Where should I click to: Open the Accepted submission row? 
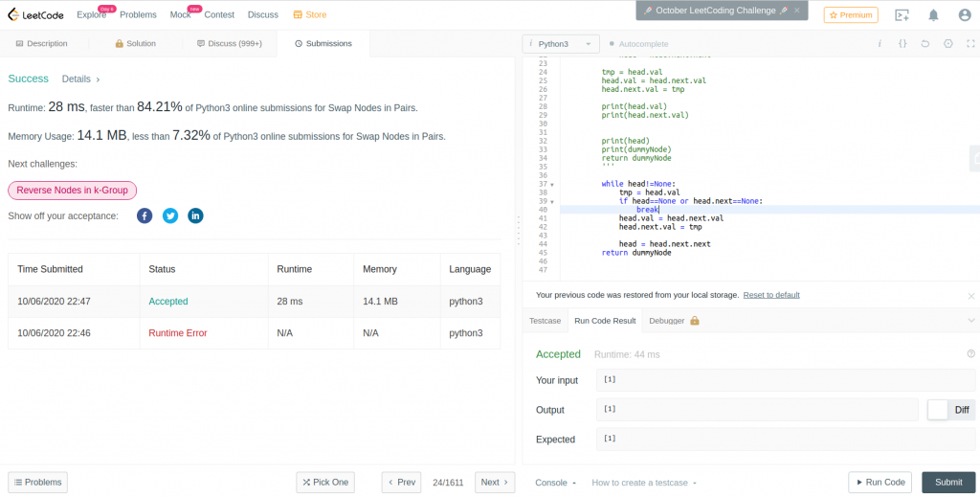tap(168, 302)
